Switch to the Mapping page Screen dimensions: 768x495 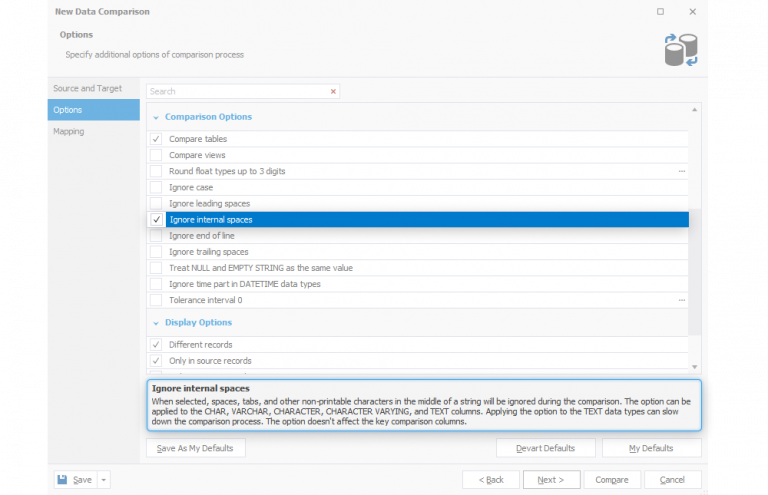pyautogui.click(x=69, y=131)
